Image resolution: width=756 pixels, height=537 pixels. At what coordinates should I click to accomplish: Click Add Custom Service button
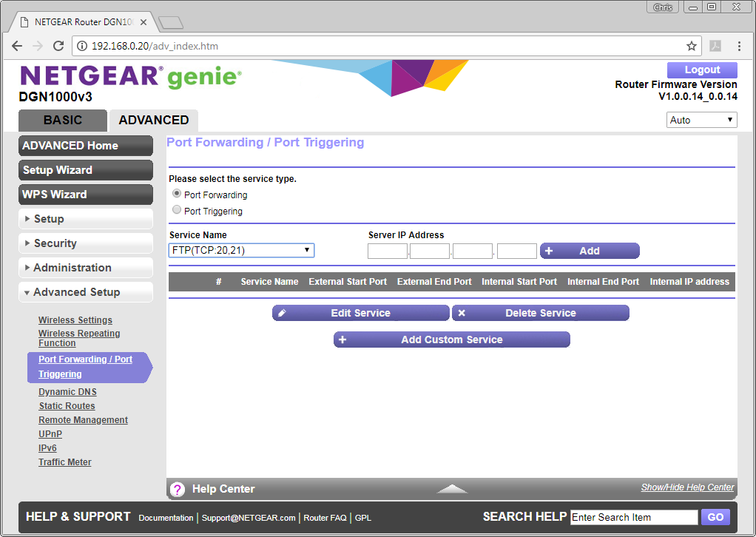coord(452,340)
